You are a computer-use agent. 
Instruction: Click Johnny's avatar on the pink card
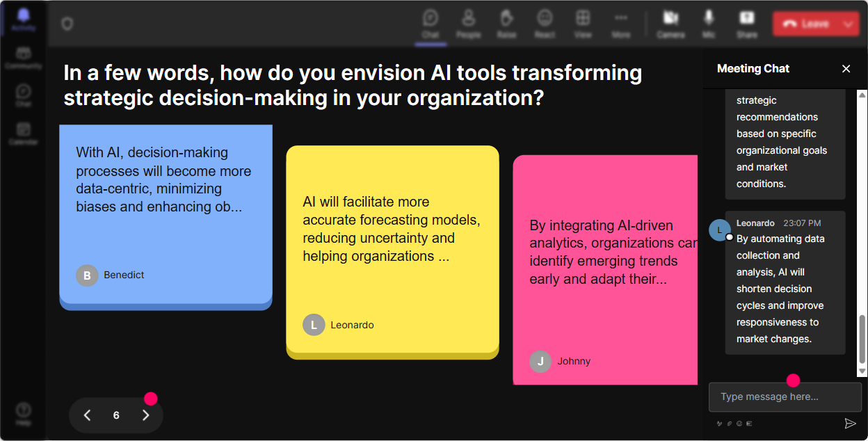point(540,362)
